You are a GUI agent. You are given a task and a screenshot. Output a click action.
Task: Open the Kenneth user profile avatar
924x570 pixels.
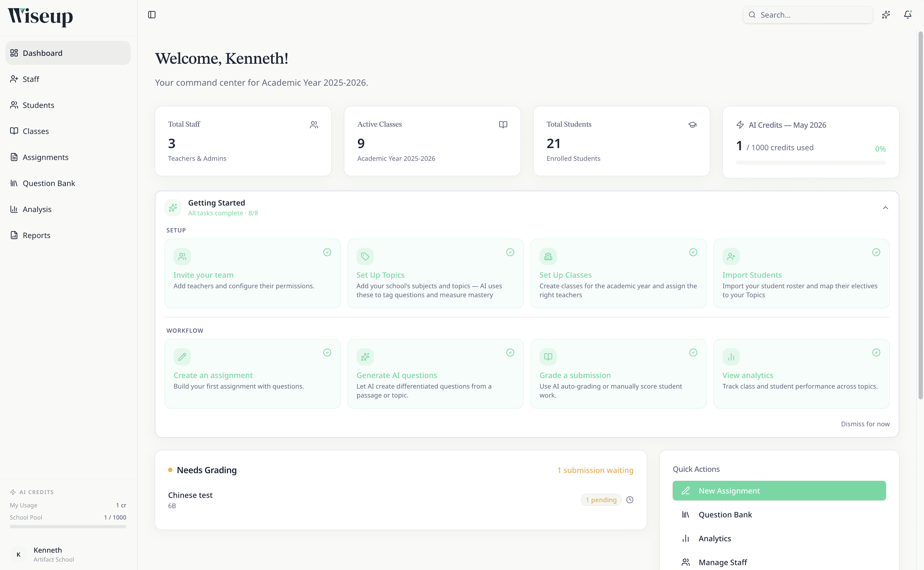pyautogui.click(x=18, y=555)
